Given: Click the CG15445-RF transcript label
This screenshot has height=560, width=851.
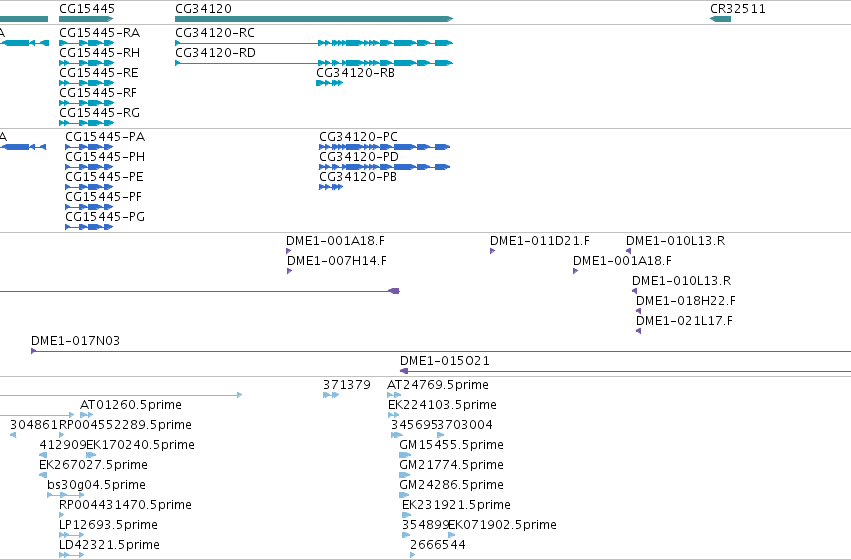Looking at the screenshot, I should 98,93.
